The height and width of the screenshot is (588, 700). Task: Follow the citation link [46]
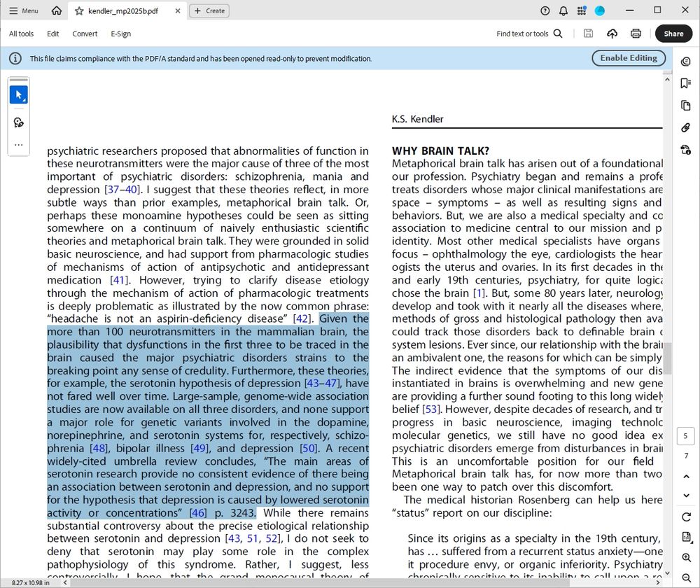pyautogui.click(x=199, y=513)
